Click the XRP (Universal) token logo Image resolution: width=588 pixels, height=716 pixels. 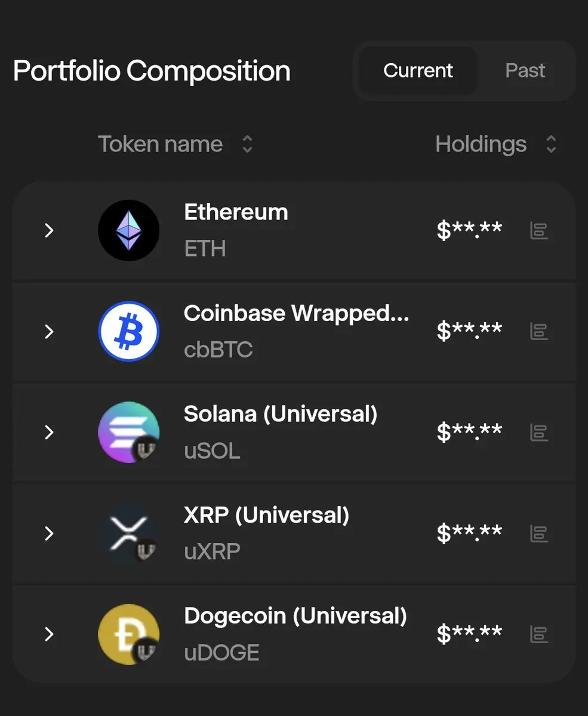click(x=128, y=533)
